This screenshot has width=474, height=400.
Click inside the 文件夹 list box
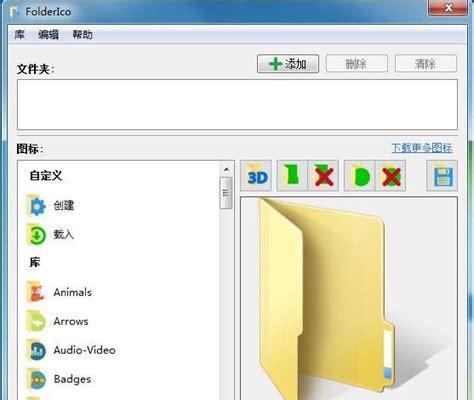(237, 105)
